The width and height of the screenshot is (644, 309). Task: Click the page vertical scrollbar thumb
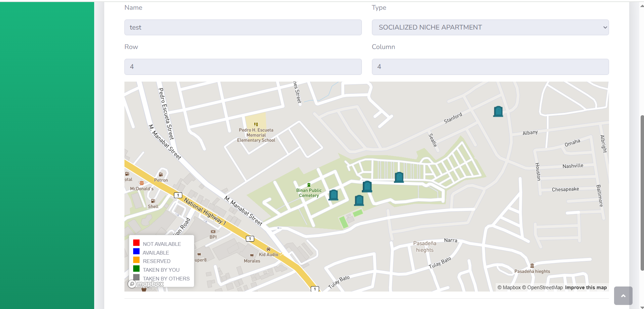click(642, 193)
